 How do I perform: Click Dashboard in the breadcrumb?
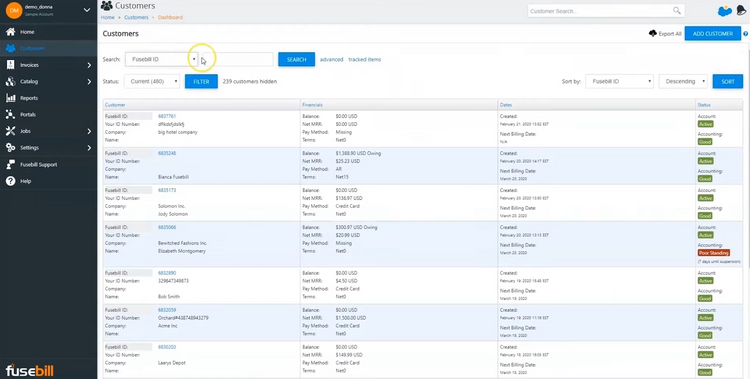coord(170,17)
